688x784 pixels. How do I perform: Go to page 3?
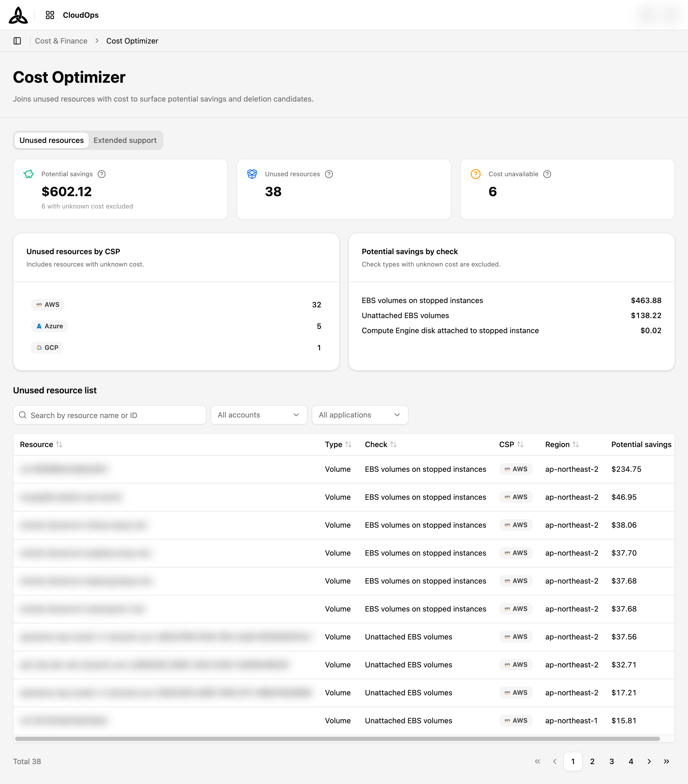point(612,761)
